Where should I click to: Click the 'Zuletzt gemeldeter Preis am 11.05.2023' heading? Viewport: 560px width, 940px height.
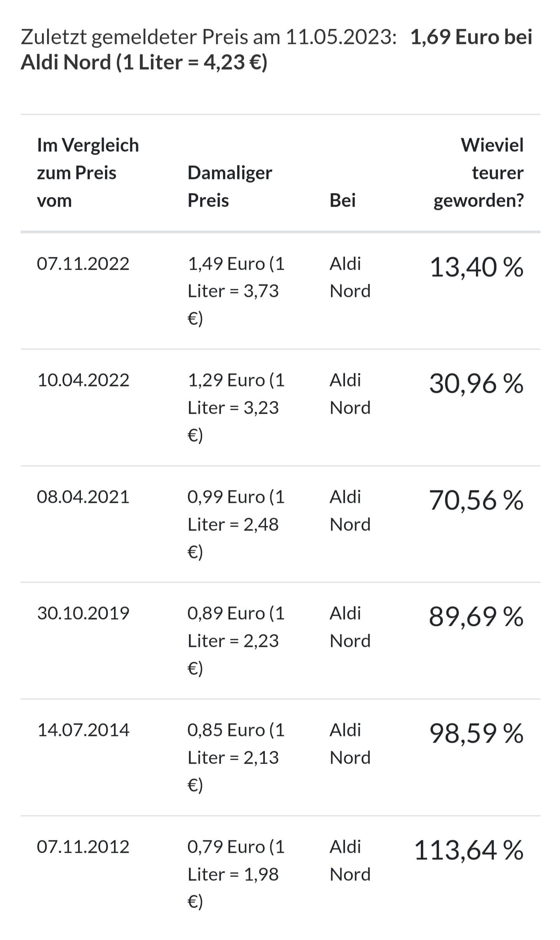pos(276,49)
